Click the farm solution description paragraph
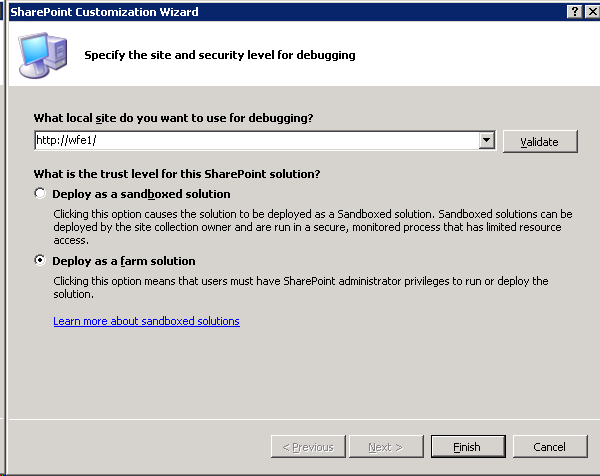600x476 pixels. pyautogui.click(x=301, y=287)
